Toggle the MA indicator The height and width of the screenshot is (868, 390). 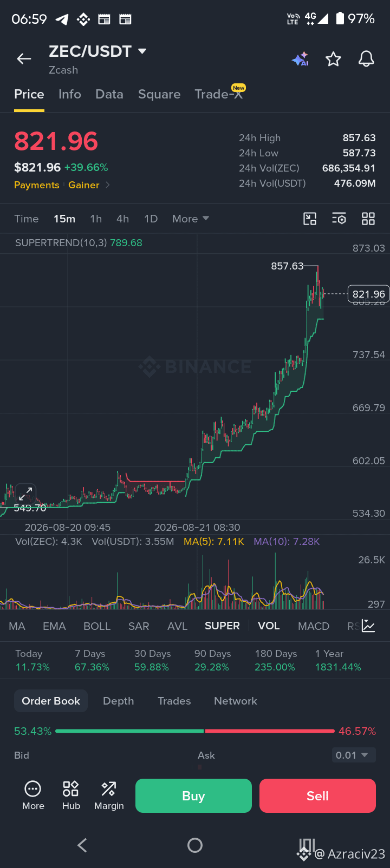tap(17, 626)
